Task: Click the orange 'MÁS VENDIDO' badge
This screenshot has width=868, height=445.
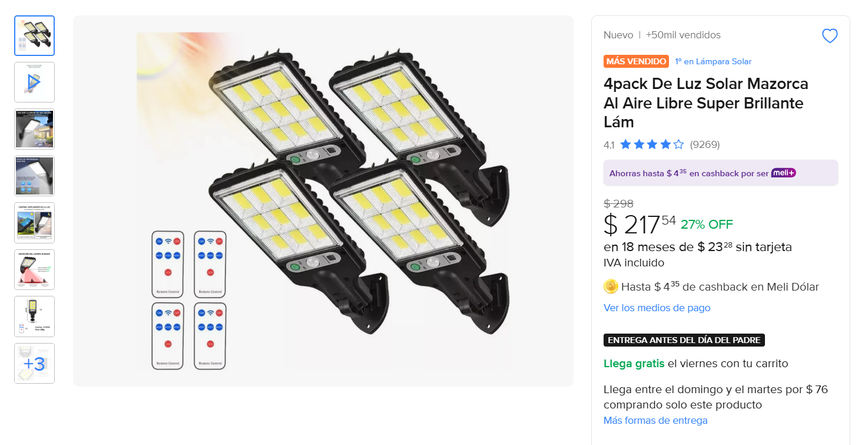Action: (636, 61)
